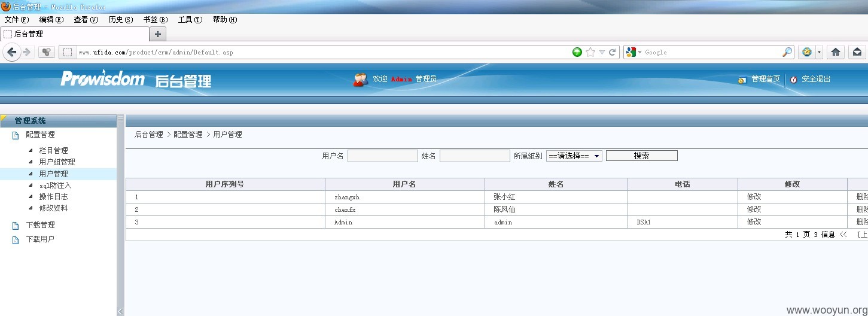Image resolution: width=868 pixels, height=316 pixels.
Task: Open 栏目管理 in the sidebar
Action: [54, 151]
